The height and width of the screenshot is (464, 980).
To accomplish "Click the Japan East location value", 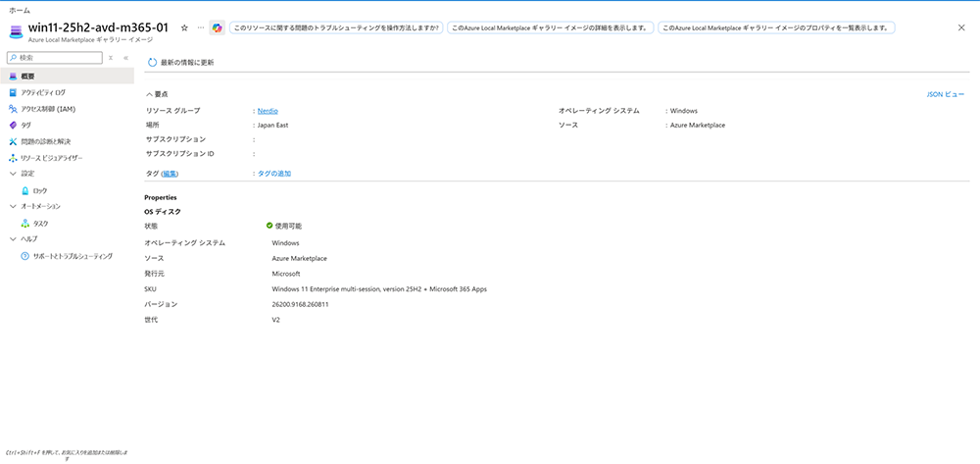I will 273,125.
